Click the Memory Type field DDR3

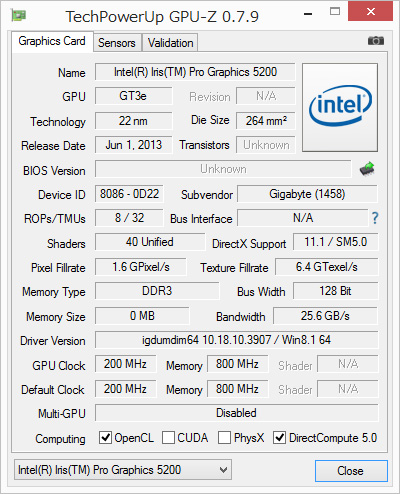click(x=157, y=291)
